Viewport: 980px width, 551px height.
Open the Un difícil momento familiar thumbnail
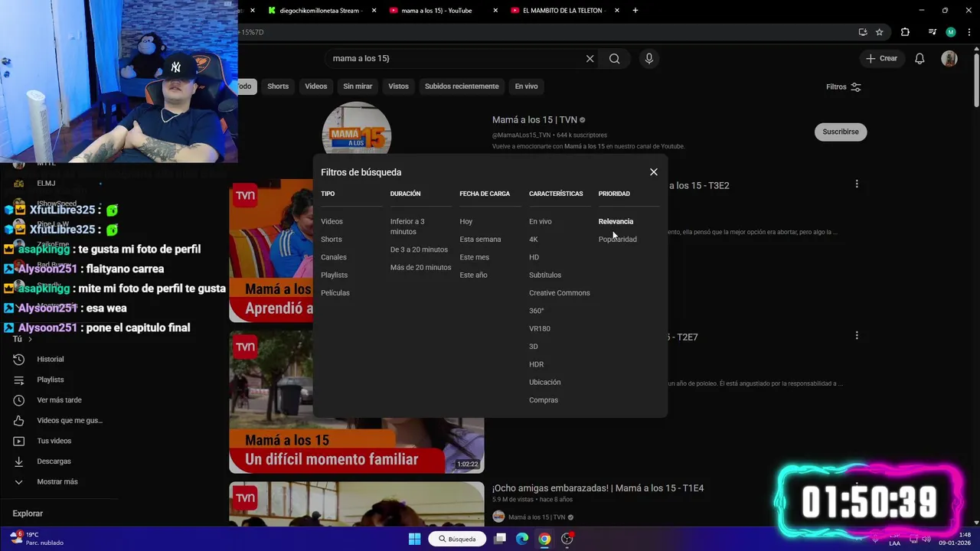[x=357, y=402]
